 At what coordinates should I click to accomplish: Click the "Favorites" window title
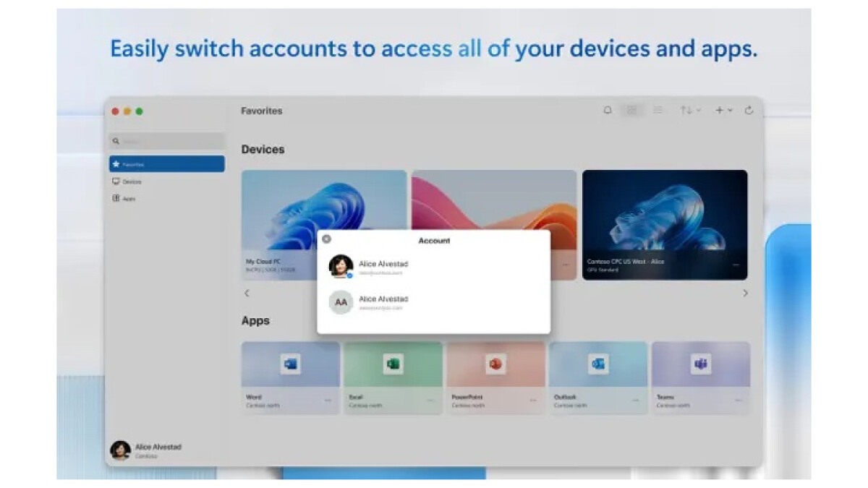click(262, 111)
